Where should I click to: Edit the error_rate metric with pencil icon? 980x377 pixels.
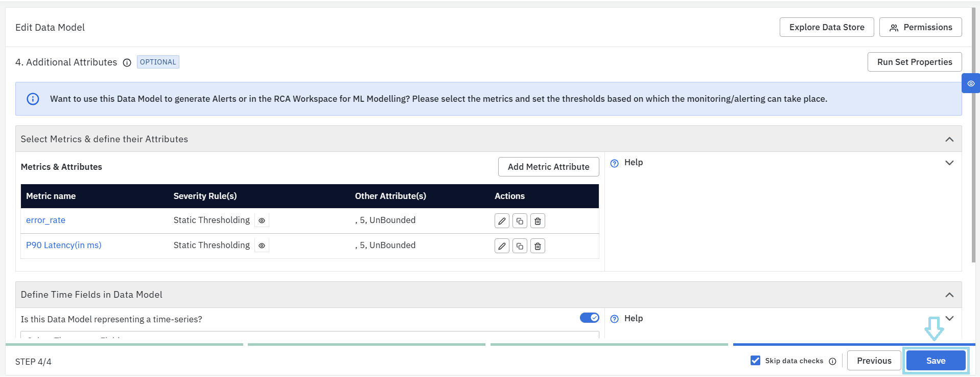tap(502, 221)
